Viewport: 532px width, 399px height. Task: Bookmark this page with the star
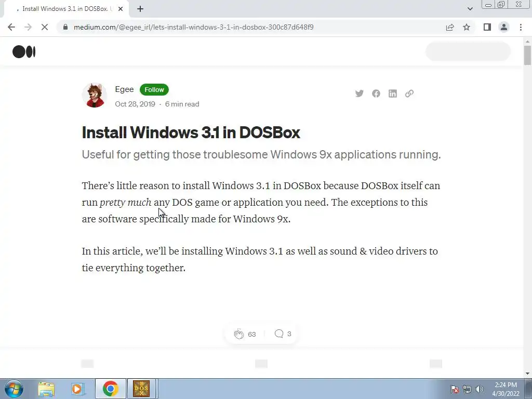467,27
